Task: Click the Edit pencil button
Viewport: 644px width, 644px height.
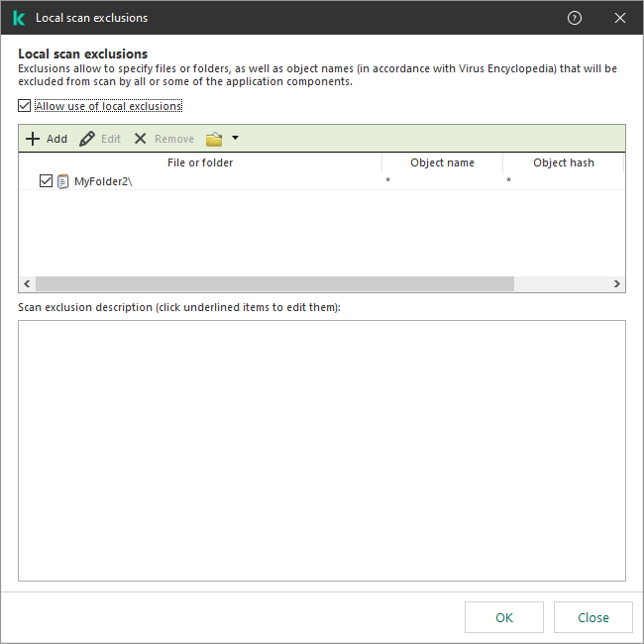Action: tap(100, 139)
